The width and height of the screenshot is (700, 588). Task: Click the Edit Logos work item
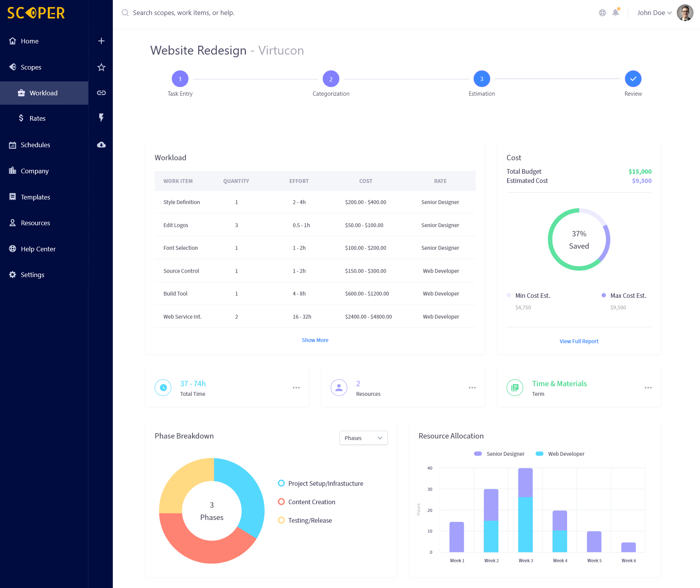176,225
